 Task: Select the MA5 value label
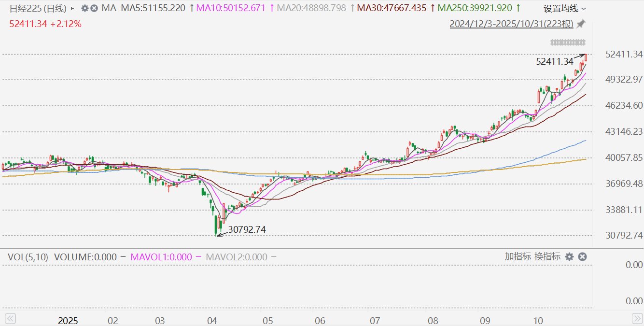coord(154,8)
